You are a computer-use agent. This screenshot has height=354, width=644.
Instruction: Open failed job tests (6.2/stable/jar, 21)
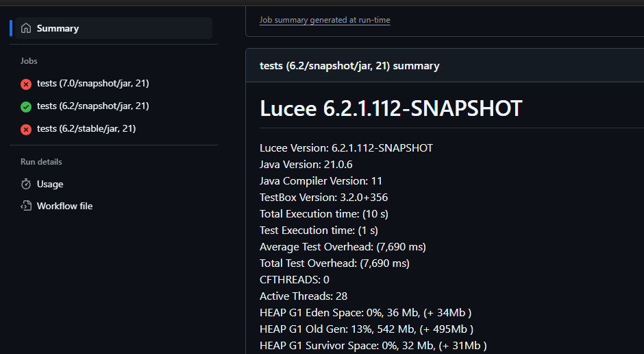86,129
